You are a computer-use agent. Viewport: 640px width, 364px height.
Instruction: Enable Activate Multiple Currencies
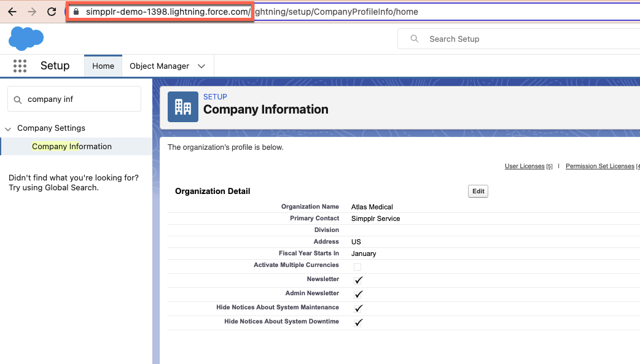[358, 265]
